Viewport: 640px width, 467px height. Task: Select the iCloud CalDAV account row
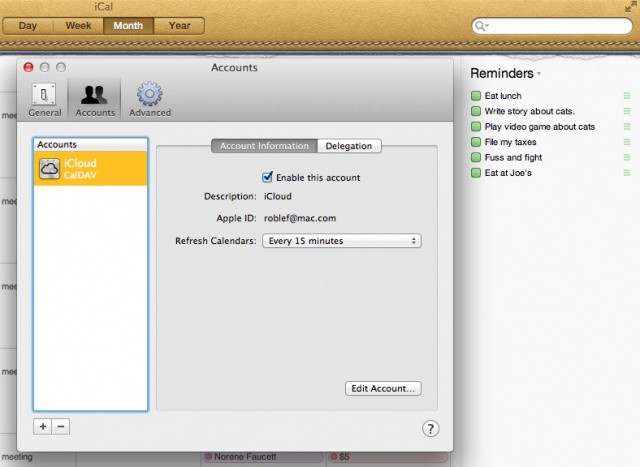[x=90, y=169]
